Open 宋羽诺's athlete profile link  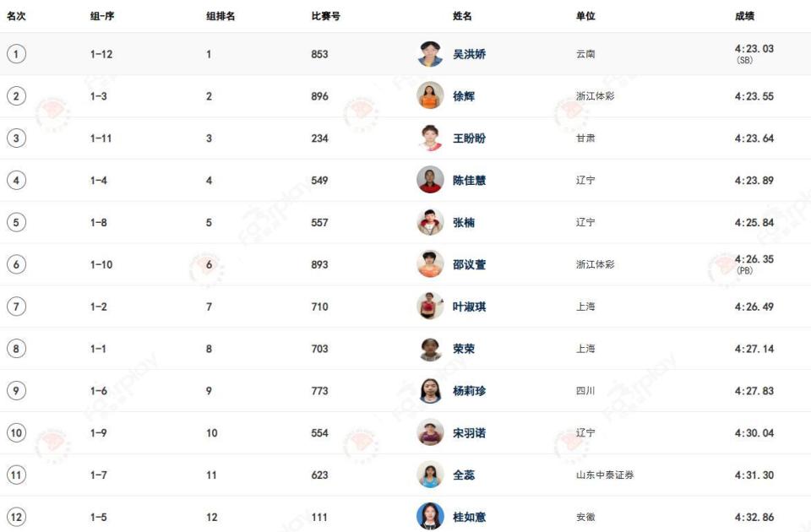tap(469, 432)
